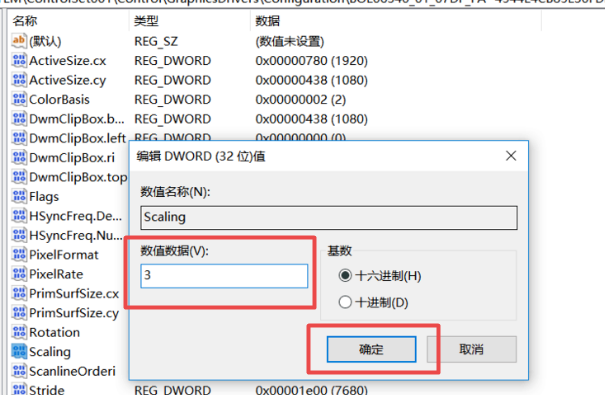Close the 编辑 DWORD dialog with X

(511, 156)
